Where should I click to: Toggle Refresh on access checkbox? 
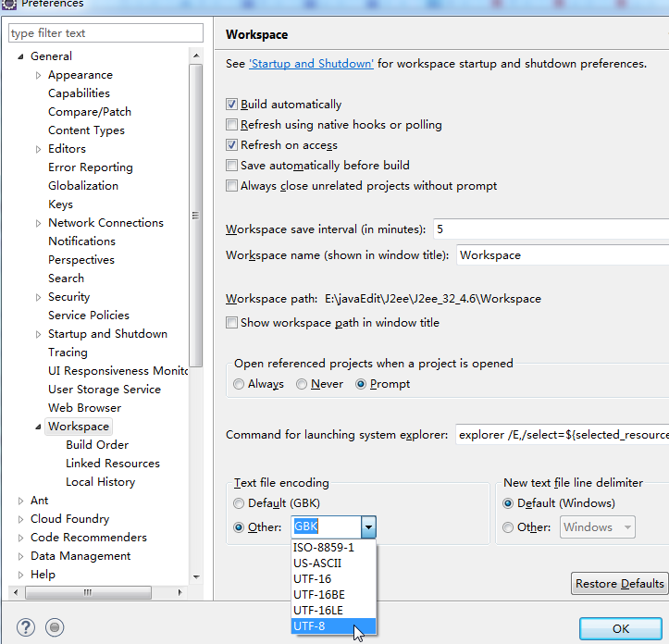[x=231, y=145]
